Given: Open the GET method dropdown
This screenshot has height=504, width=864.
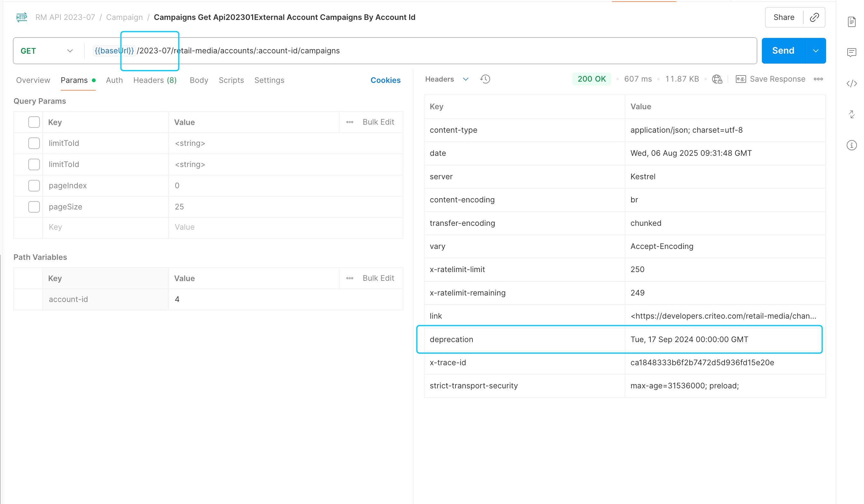Looking at the screenshot, I should pyautogui.click(x=47, y=51).
